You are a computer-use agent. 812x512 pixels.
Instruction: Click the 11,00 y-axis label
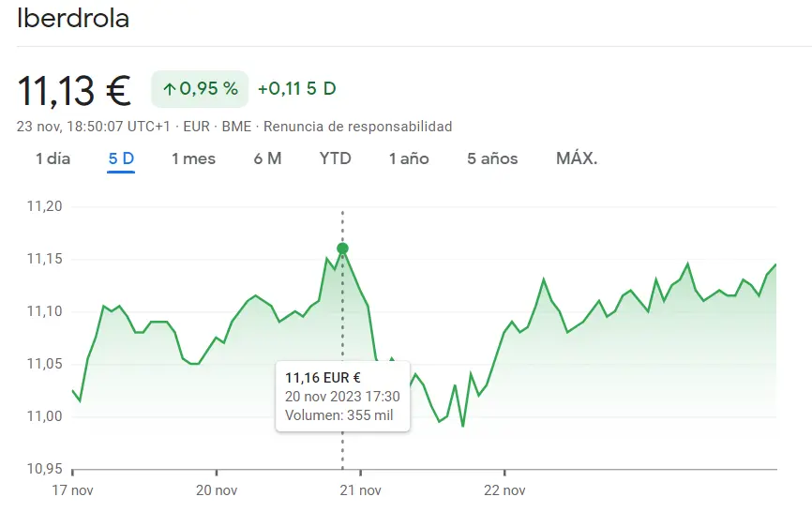[44, 416]
